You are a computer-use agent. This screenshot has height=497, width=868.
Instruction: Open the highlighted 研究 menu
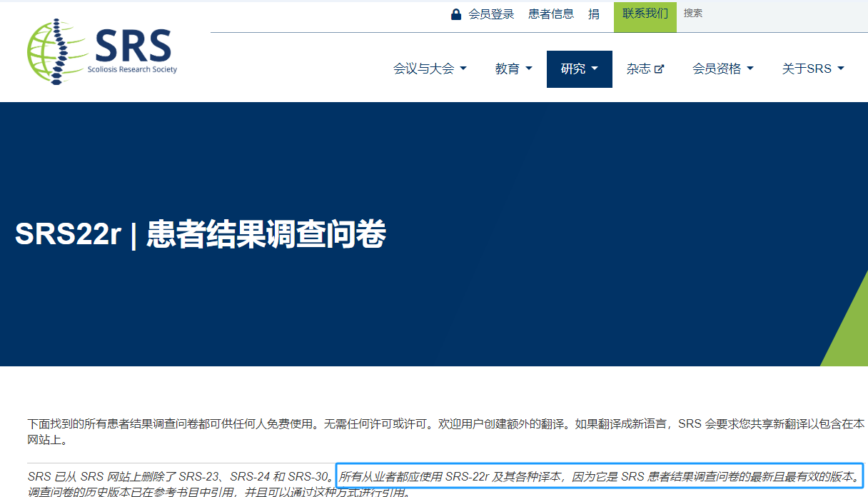[x=580, y=69]
